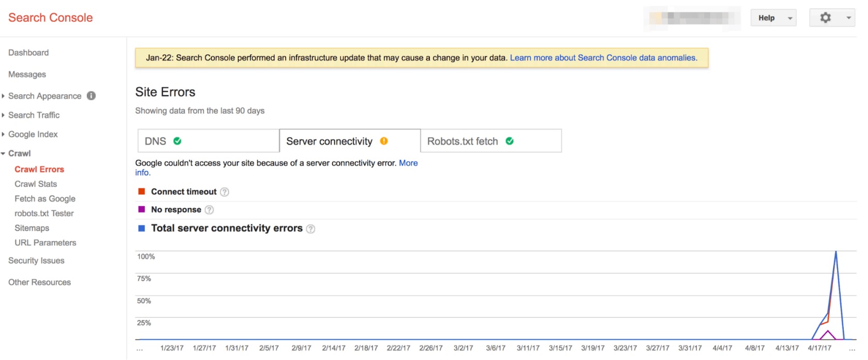Open Crawl Stats in the sidebar
This screenshot has height=360, width=868.
click(36, 184)
